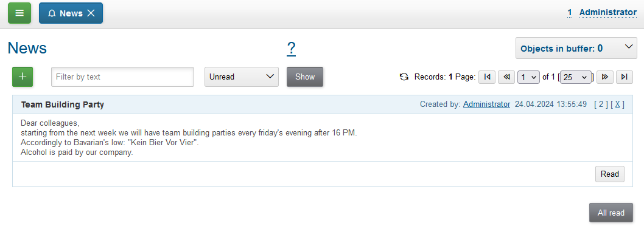Delete news via the [X] link
Screen dimensions: 644x229
point(617,104)
